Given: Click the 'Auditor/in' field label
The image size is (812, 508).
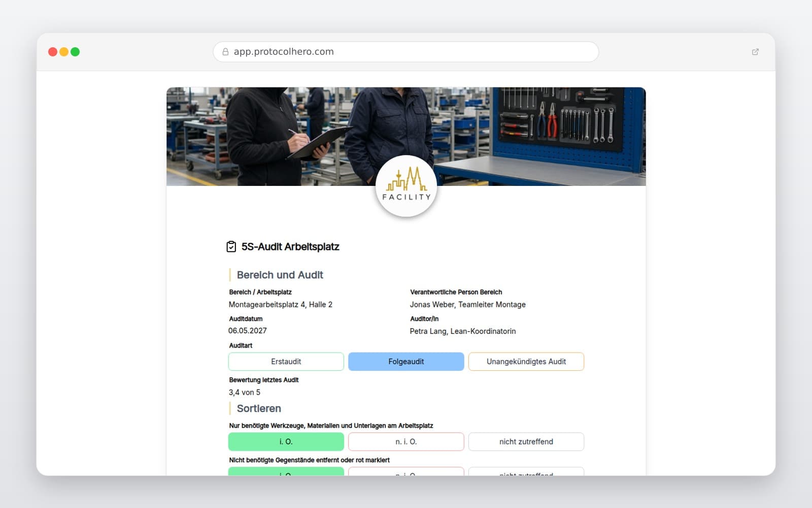Looking at the screenshot, I should click(x=424, y=319).
